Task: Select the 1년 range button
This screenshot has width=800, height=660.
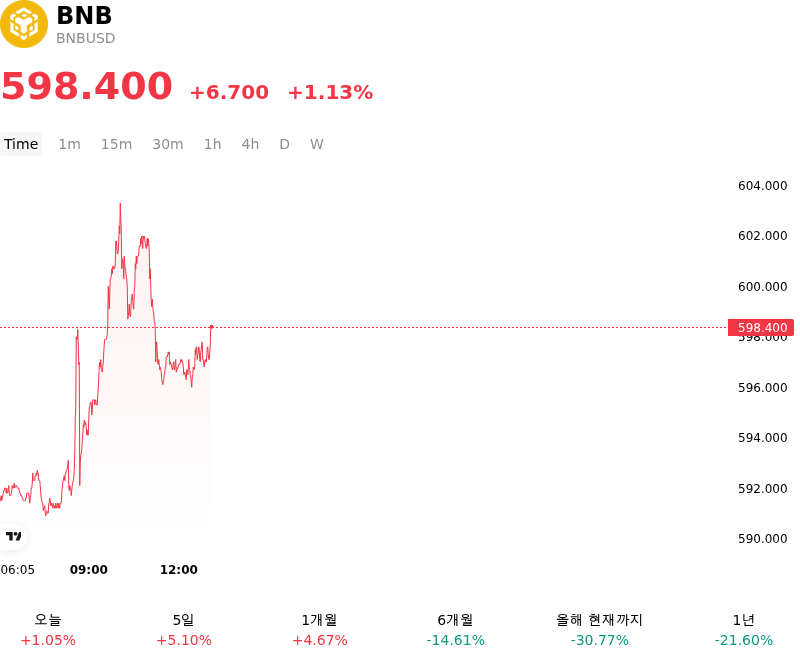Action: 743,630
